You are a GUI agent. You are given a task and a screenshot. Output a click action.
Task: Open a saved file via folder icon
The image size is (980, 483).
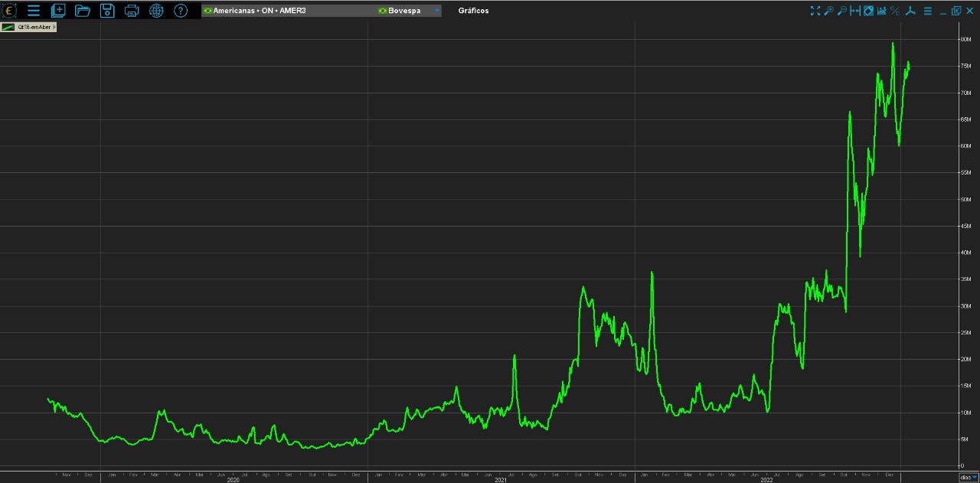tap(83, 11)
